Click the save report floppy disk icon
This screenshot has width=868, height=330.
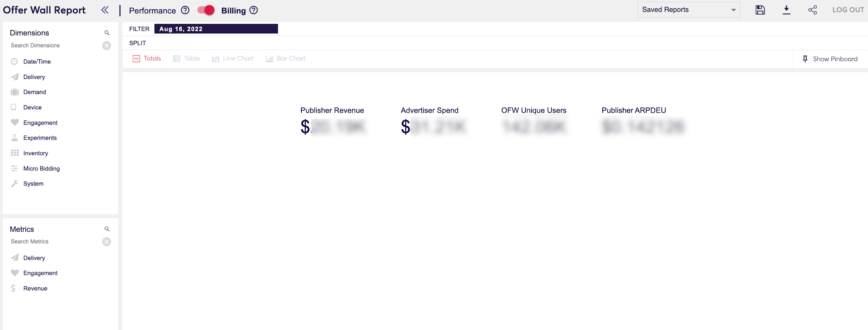[760, 10]
